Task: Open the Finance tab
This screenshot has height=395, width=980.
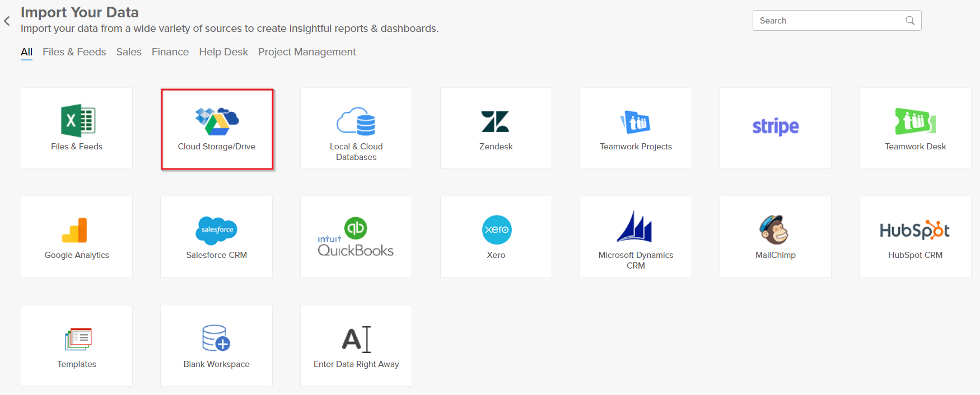Action: click(170, 52)
